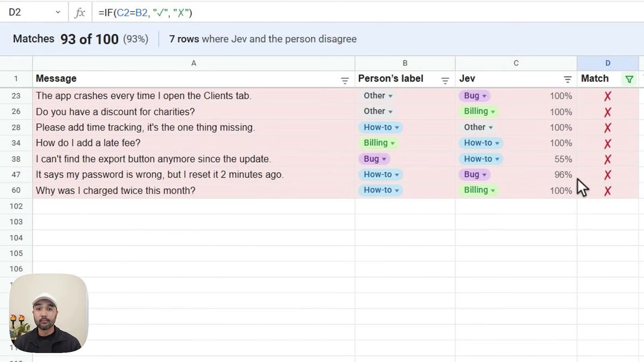Open Jev's How-to dropdown in row 34
Image resolution: width=644 pixels, height=362 pixels.
pos(481,143)
